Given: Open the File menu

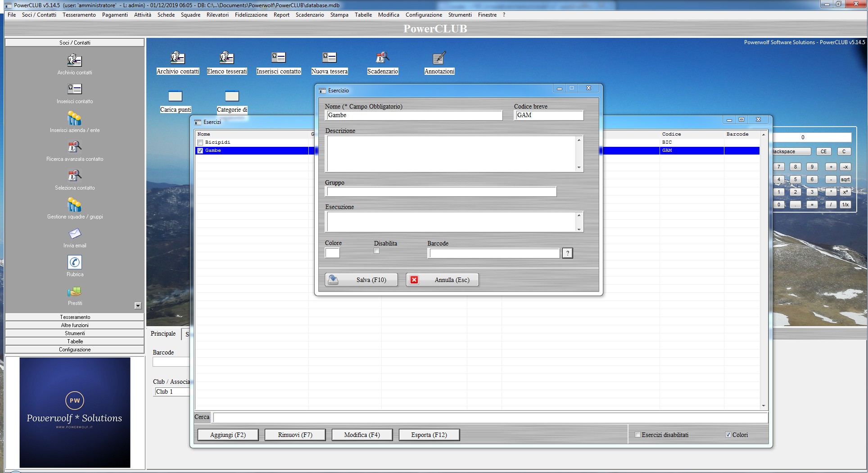Looking at the screenshot, I should pyautogui.click(x=12, y=15).
